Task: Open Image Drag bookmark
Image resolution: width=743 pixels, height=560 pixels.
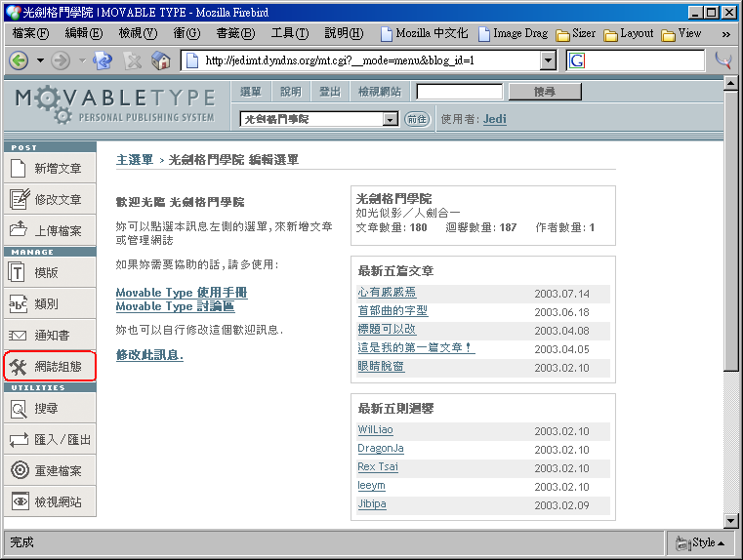Action: tap(514, 33)
